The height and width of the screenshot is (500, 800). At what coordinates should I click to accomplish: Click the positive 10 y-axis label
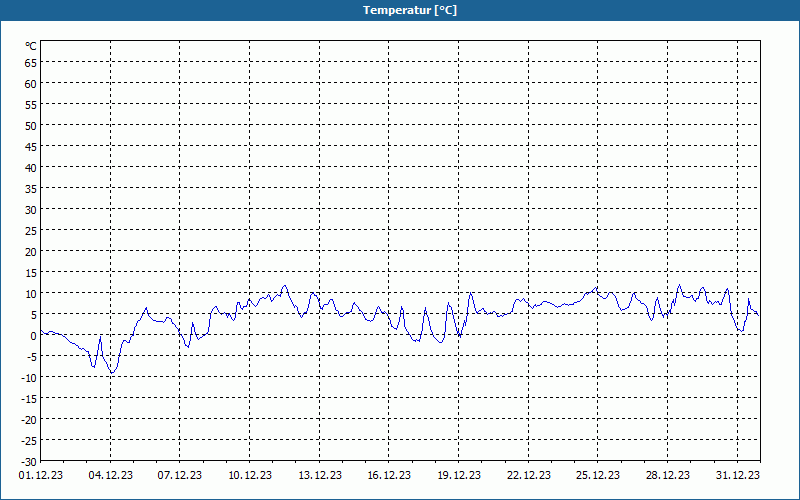click(31, 294)
